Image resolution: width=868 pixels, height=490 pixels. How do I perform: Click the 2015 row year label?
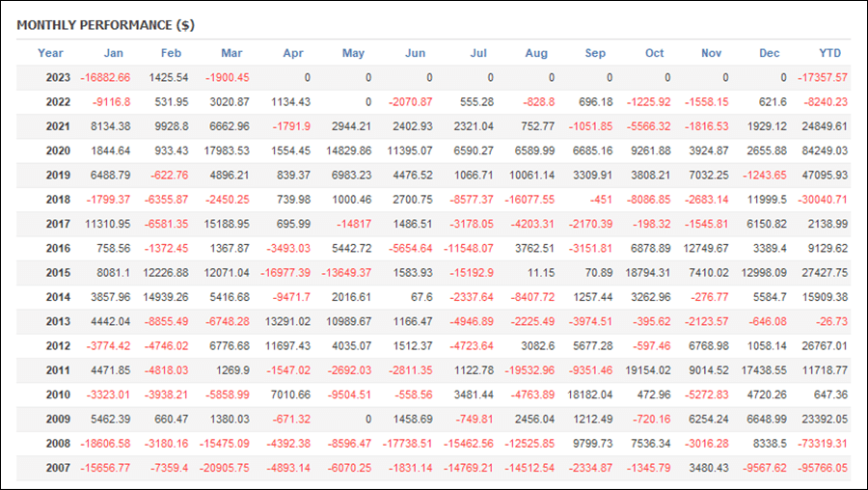coord(58,273)
